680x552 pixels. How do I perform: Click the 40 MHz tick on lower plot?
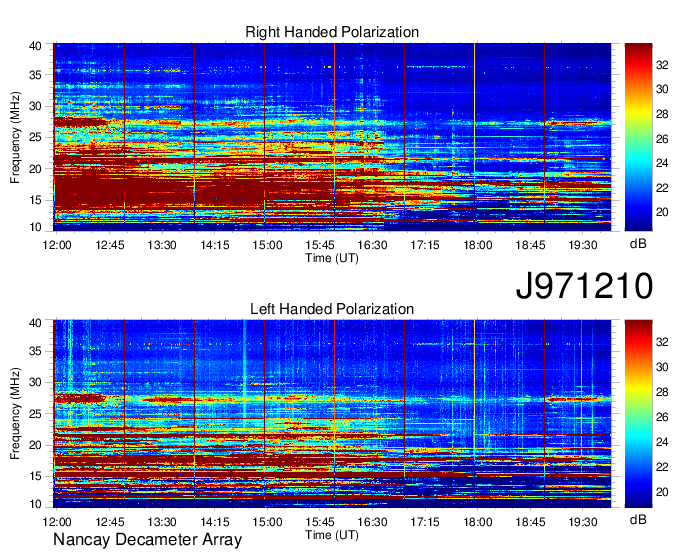coord(35,323)
